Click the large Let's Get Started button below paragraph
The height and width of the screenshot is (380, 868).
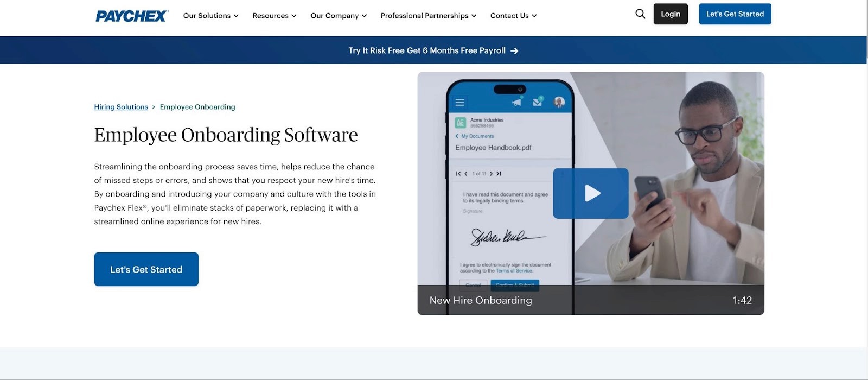tap(146, 269)
